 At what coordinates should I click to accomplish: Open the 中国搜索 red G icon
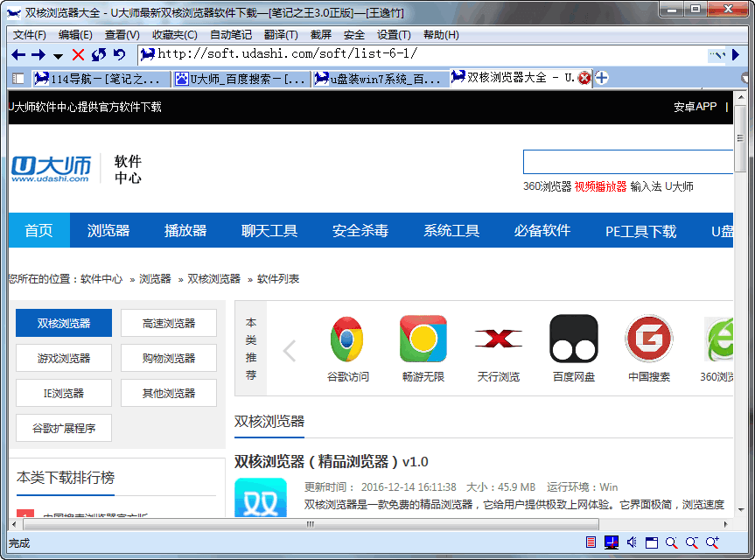[649, 339]
